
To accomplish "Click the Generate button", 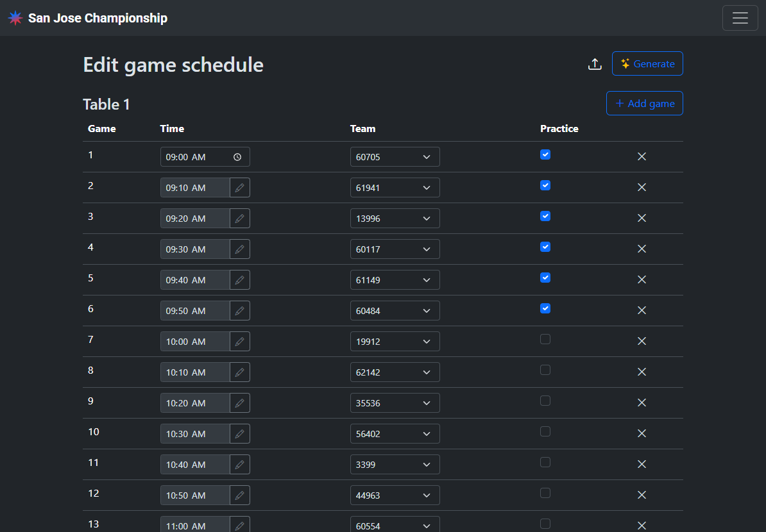I will click(647, 64).
